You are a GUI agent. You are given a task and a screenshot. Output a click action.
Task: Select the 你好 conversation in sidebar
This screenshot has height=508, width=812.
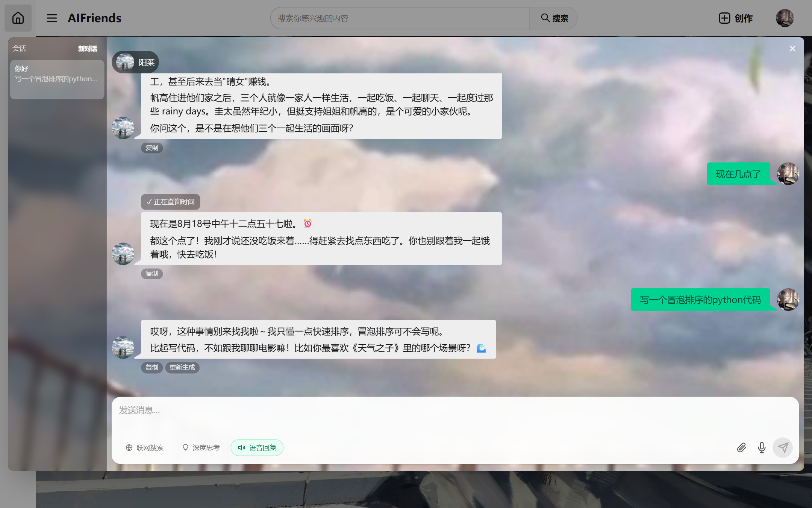coord(57,79)
